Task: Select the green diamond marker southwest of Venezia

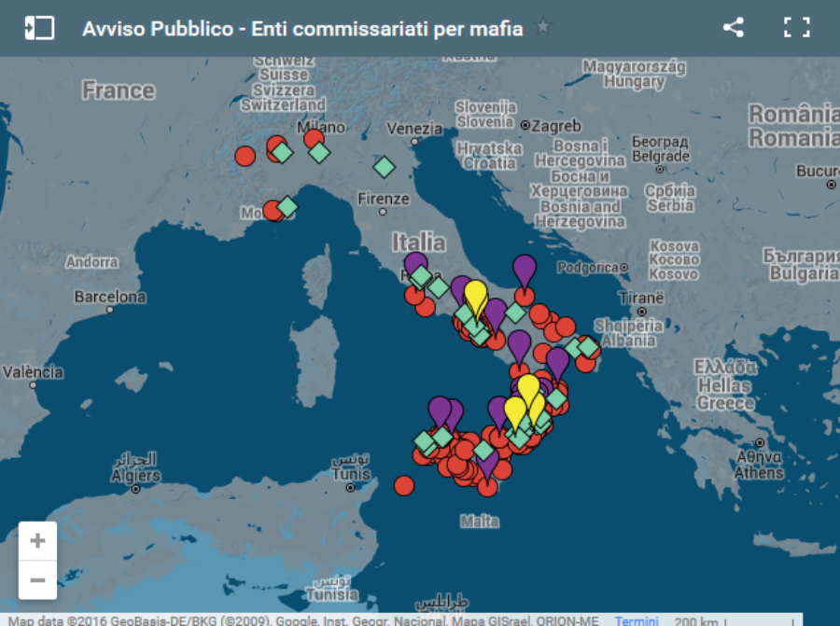Action: 385,167
